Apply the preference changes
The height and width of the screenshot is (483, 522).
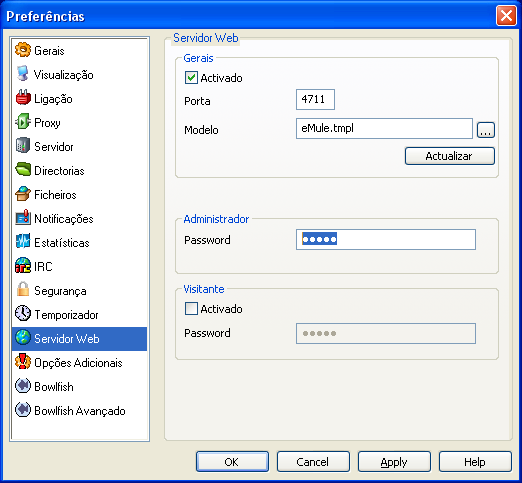(394, 462)
